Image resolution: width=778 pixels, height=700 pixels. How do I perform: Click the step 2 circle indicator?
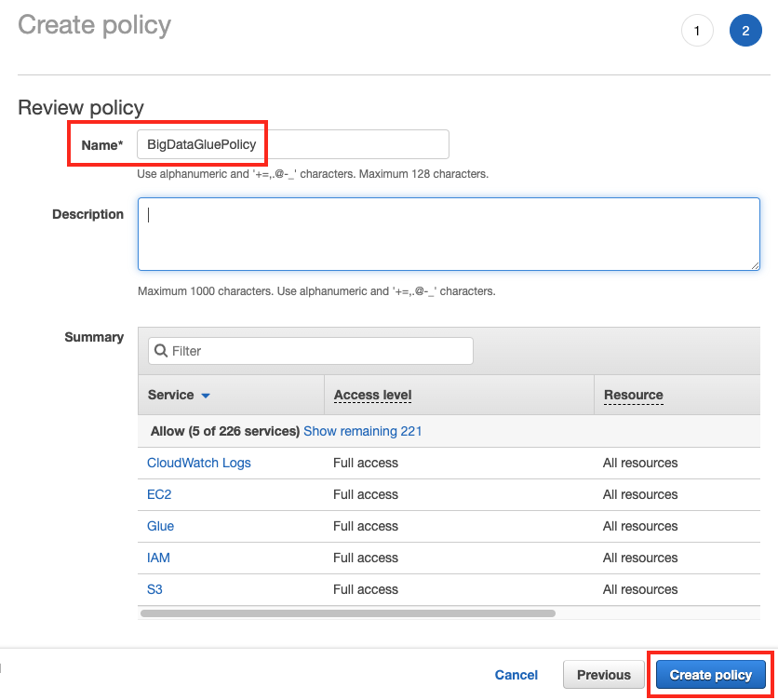(x=745, y=31)
